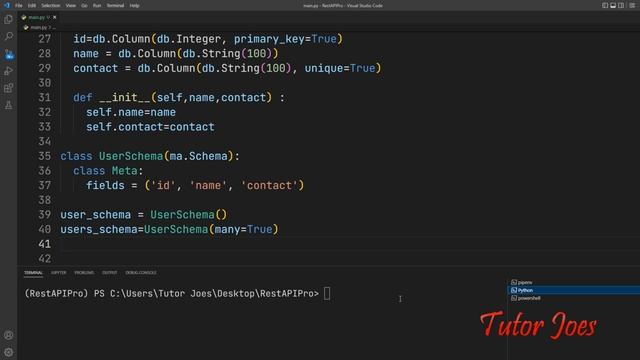The image size is (640, 360).
Task: Switch to the Problems panel tab
Action: click(84, 272)
